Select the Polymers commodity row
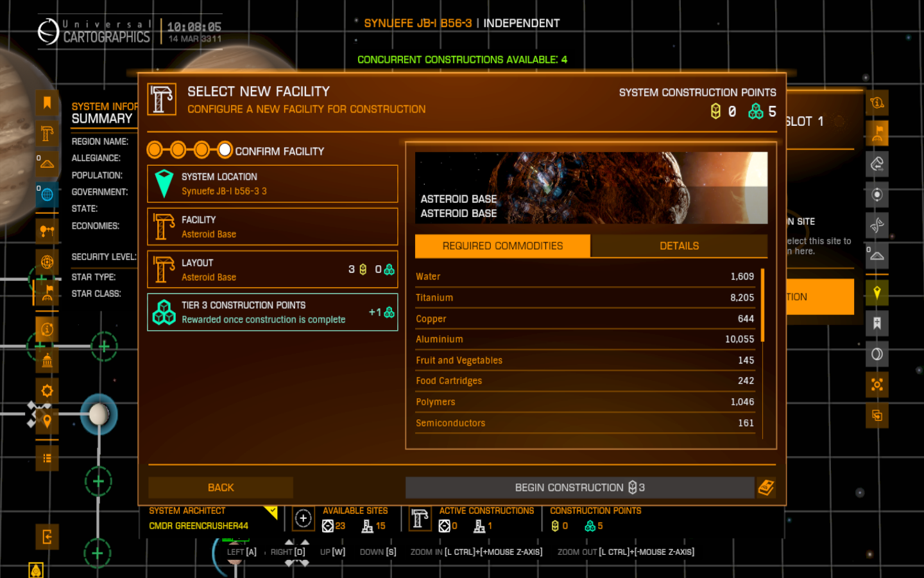Screen dimensions: 924x578 [585, 402]
